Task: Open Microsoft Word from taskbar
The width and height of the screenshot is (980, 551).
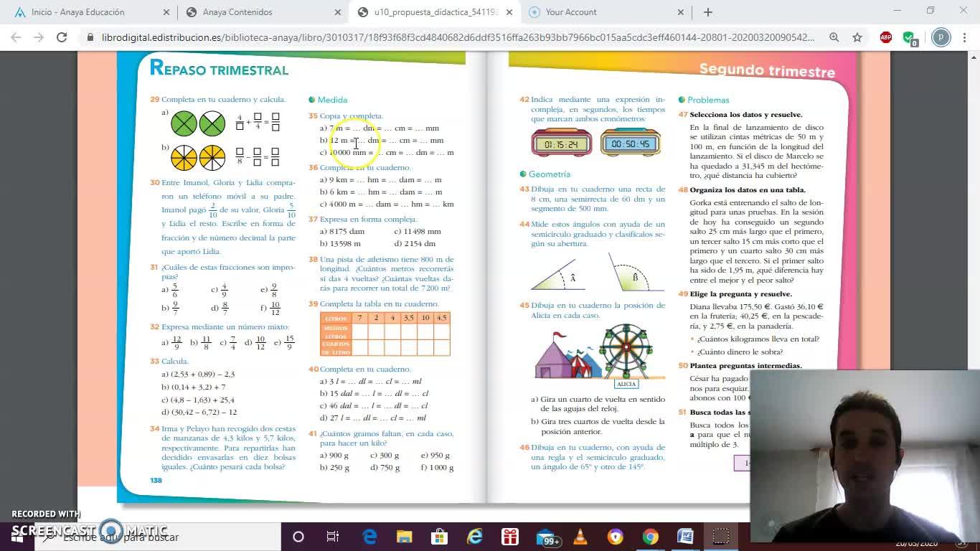Action: [685, 537]
